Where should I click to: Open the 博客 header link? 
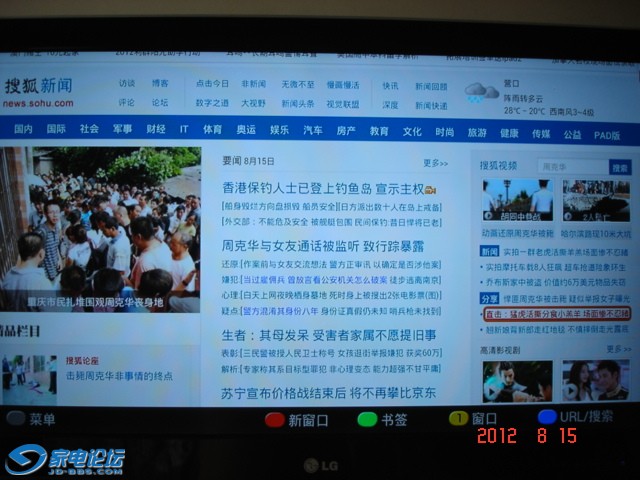click(x=160, y=83)
